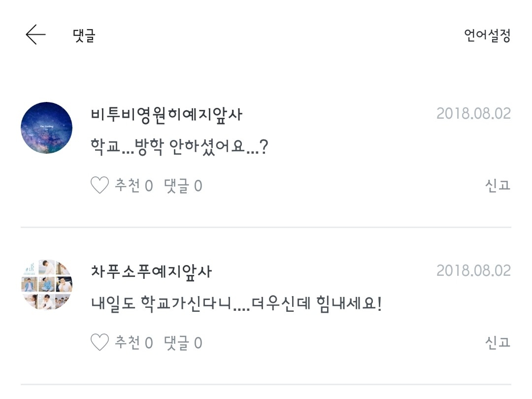Open the username 비투비영원히예지앞사

point(166,114)
